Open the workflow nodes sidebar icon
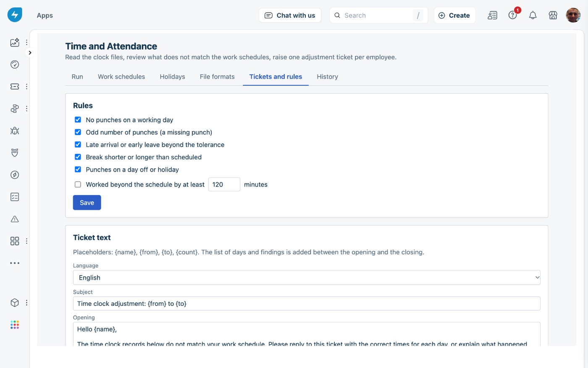The height and width of the screenshot is (368, 588). tap(15, 109)
